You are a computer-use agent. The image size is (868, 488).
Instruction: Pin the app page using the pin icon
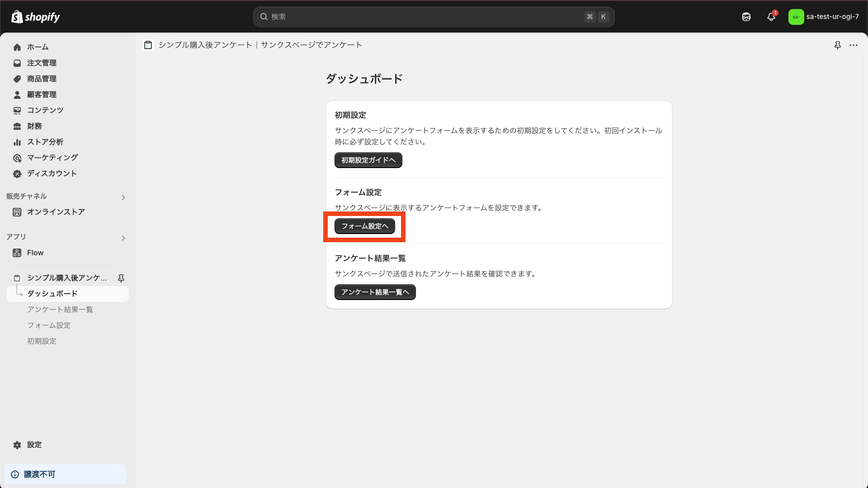pos(838,45)
